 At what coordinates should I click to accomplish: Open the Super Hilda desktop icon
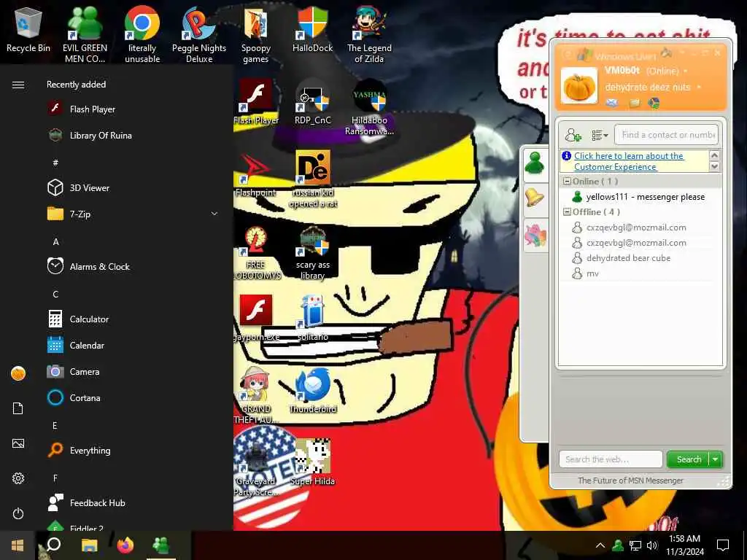[x=312, y=462]
